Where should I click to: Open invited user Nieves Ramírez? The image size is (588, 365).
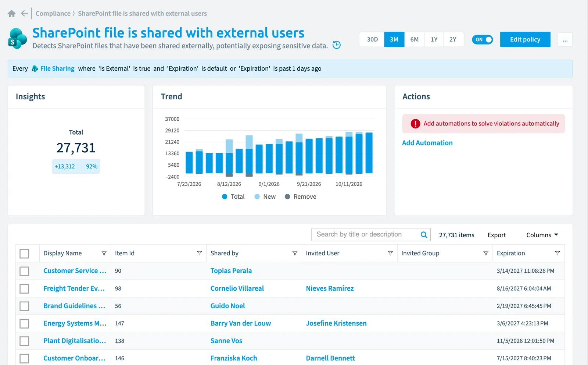coord(330,288)
